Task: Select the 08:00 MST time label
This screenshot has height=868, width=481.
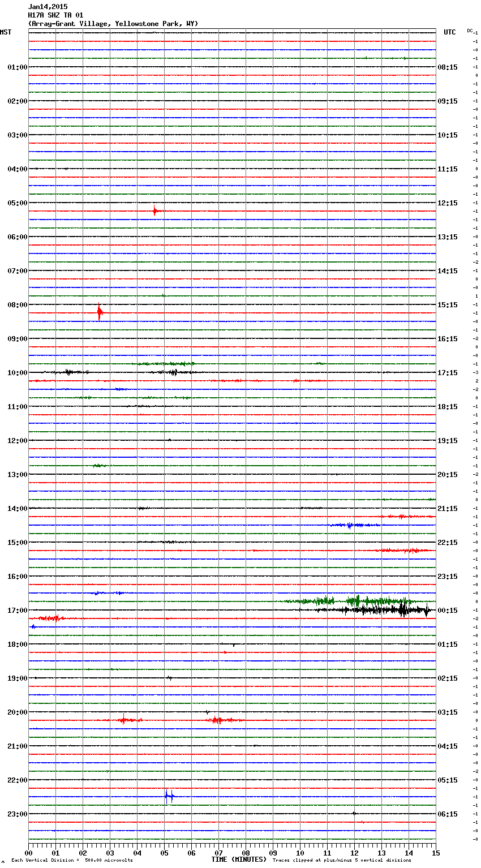Action: (17, 305)
